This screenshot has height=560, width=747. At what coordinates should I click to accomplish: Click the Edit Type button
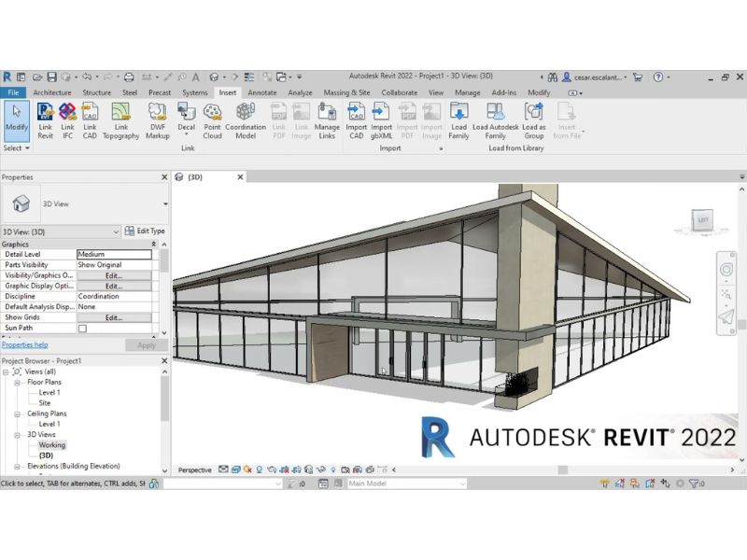pos(145,231)
